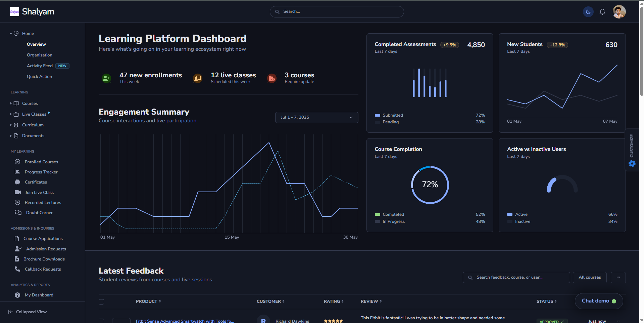Image resolution: width=644 pixels, height=323 pixels.
Task: Open Callback Requests phone icon
Action: click(17, 269)
